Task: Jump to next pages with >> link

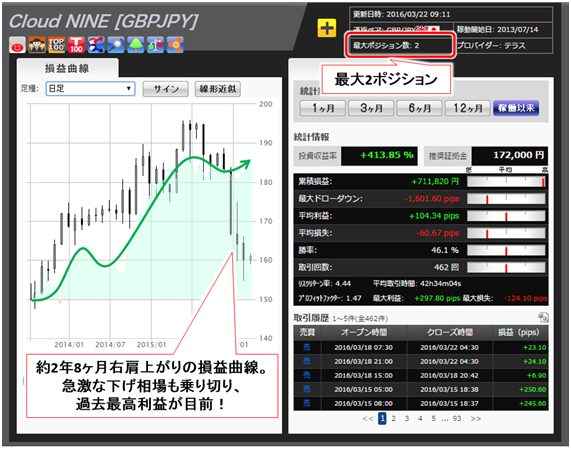Action: click(x=476, y=418)
